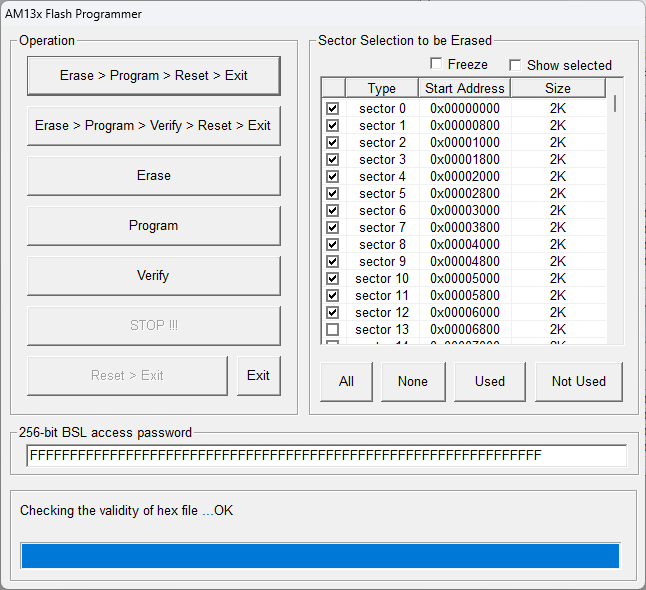Click the blue progress bar
Screen dimensions: 646x590
[320, 556]
